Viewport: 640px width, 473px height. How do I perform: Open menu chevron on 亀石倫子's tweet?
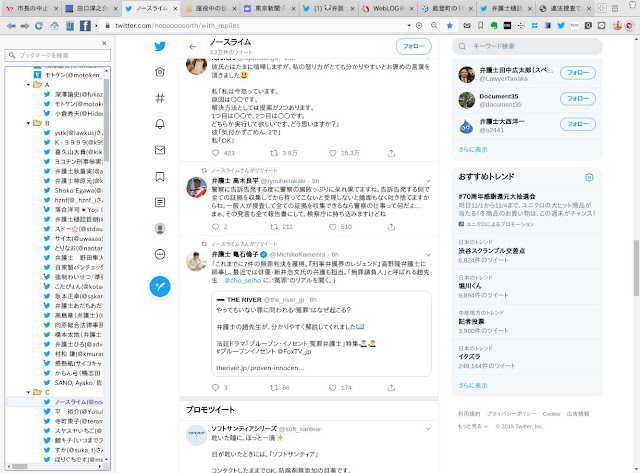click(x=428, y=254)
